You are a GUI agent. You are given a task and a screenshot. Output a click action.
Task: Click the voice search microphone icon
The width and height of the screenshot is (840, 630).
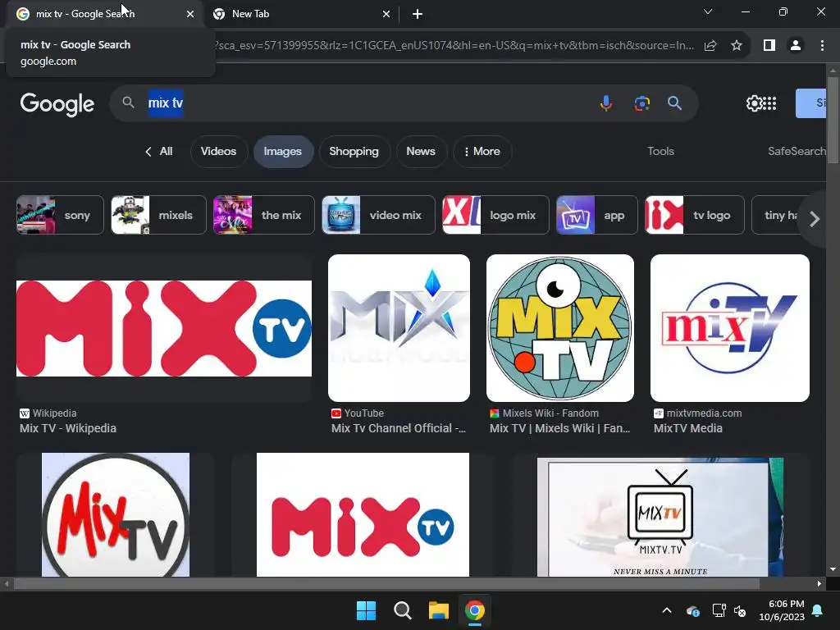point(606,103)
